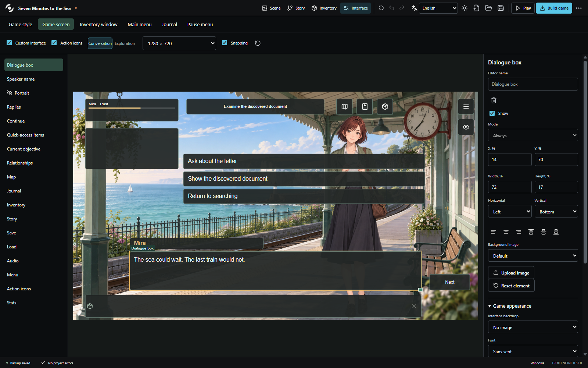Click the new project file icon
Image resolution: width=588 pixels, height=368 pixels.
[476, 8]
